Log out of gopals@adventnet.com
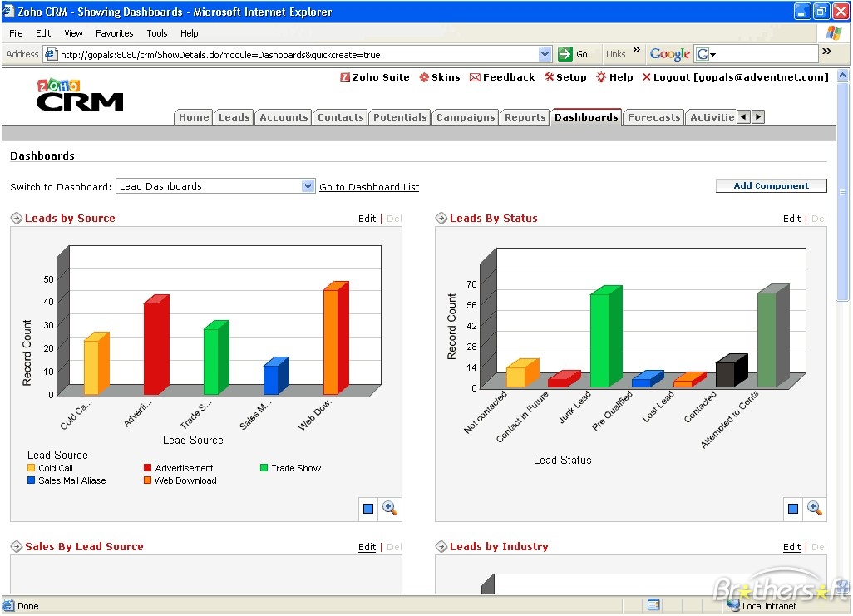This screenshot has height=616, width=853. (x=735, y=78)
